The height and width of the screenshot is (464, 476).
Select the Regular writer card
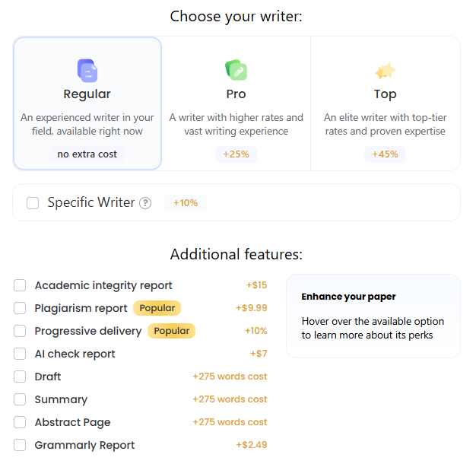(87, 103)
